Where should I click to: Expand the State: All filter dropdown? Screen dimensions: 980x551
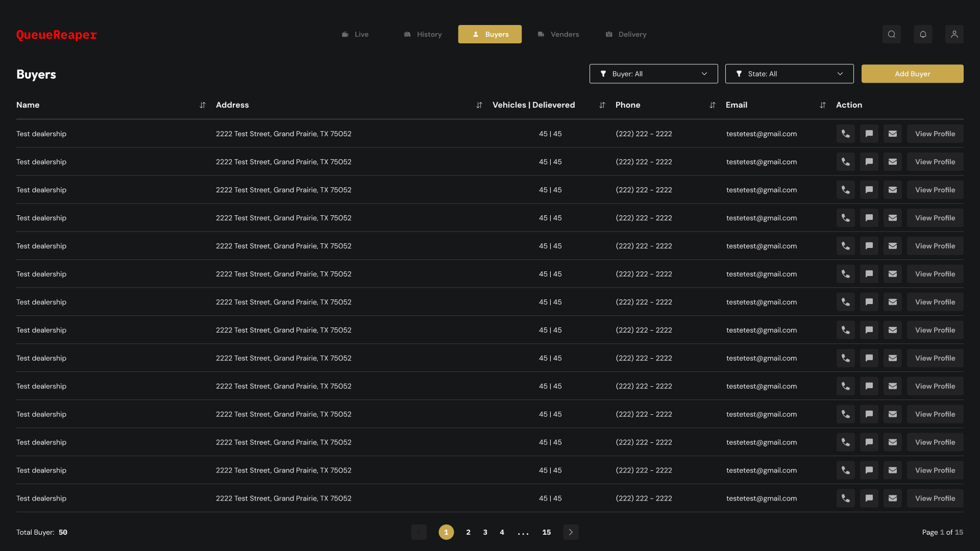click(789, 74)
